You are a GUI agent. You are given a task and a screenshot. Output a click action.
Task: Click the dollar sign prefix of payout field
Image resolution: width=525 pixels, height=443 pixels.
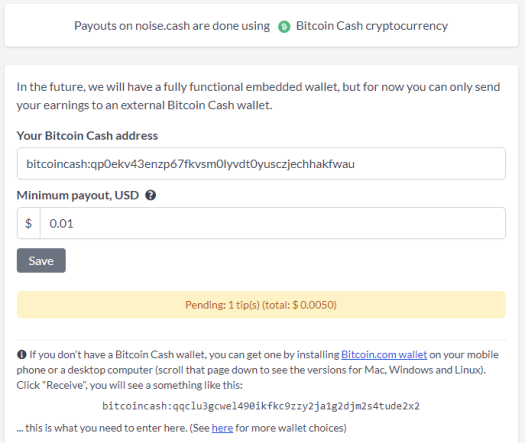click(29, 223)
